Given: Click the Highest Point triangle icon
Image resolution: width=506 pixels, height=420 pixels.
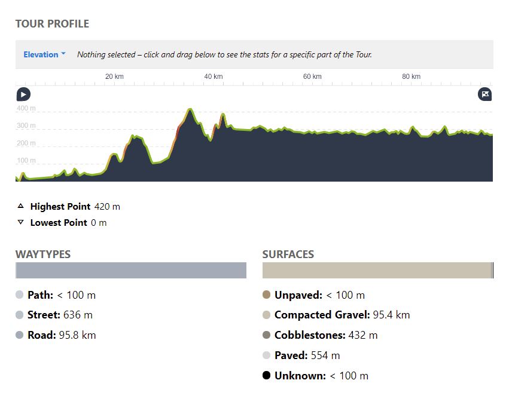Looking at the screenshot, I should click(x=20, y=206).
